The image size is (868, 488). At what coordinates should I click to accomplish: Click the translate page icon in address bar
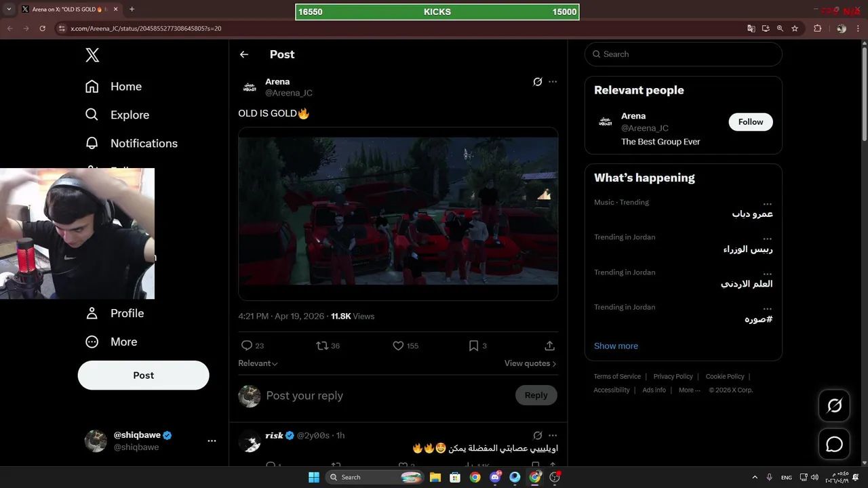click(751, 28)
